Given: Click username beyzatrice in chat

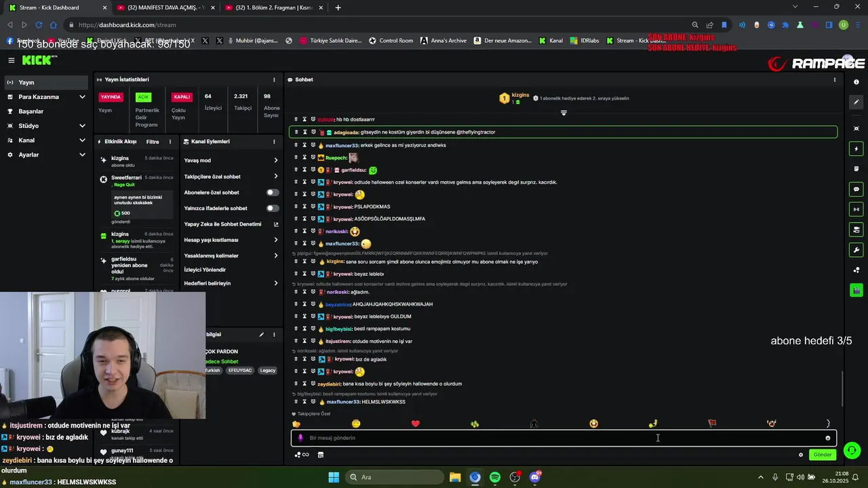Looking at the screenshot, I should click(x=338, y=304).
